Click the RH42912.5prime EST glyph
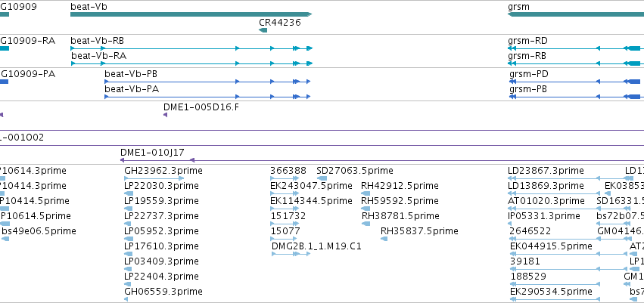 [366, 193]
